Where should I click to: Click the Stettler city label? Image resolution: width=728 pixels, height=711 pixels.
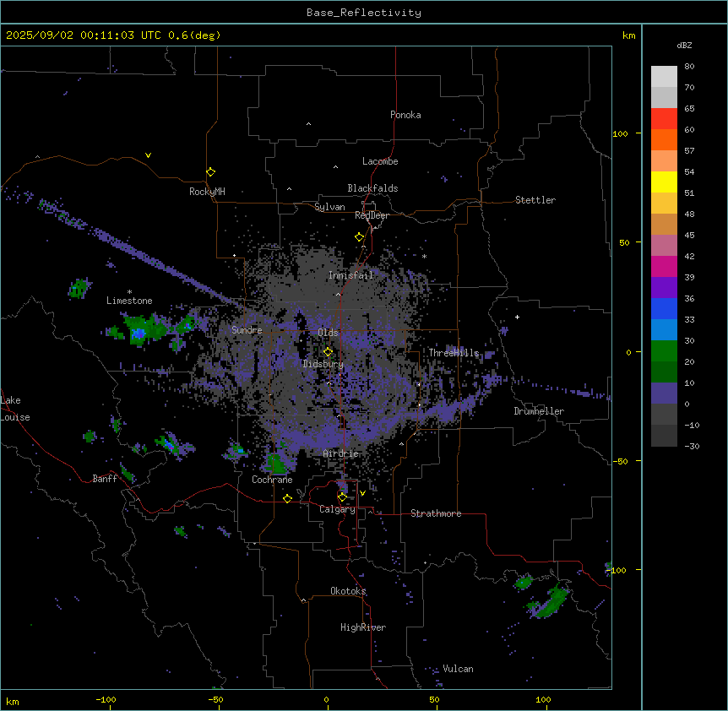tap(535, 200)
